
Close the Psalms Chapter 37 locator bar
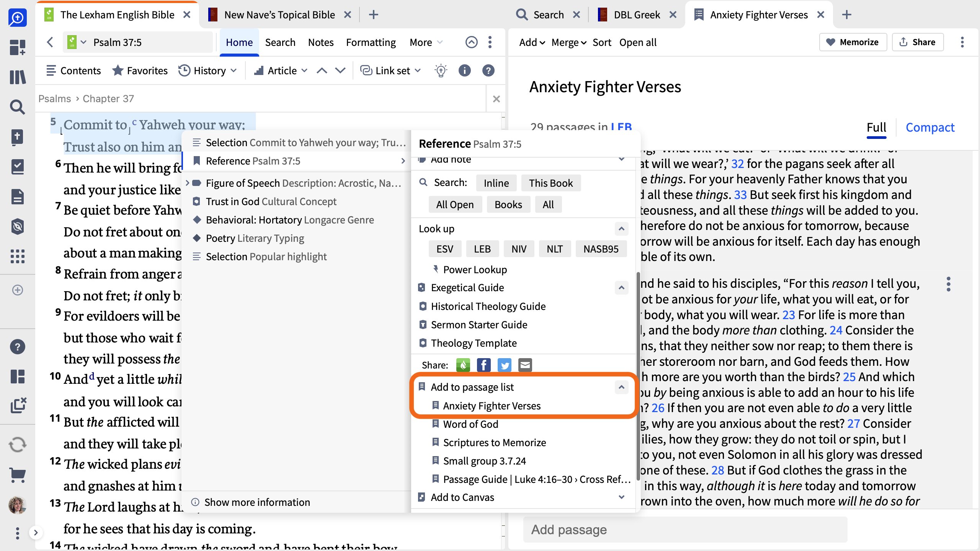coord(497,99)
